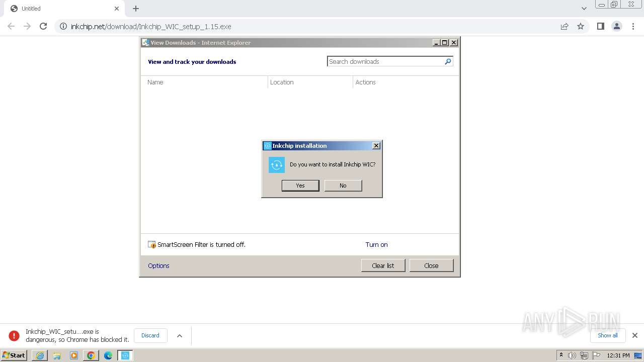The height and width of the screenshot is (362, 644).
Task: Open a new Chrome tab
Action: pos(136,9)
